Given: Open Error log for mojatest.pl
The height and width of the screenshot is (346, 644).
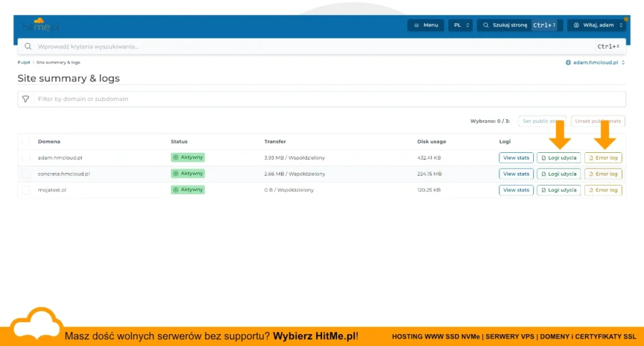Looking at the screenshot, I should [603, 190].
